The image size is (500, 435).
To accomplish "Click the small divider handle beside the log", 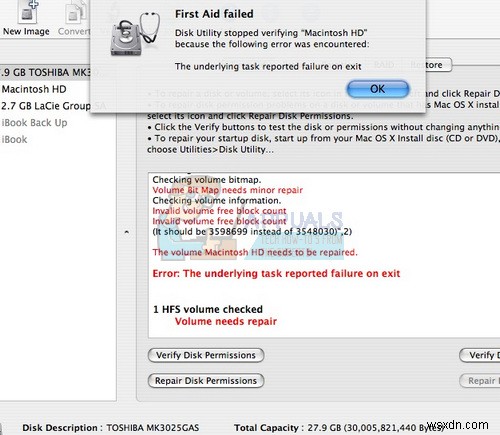I will coord(127,232).
